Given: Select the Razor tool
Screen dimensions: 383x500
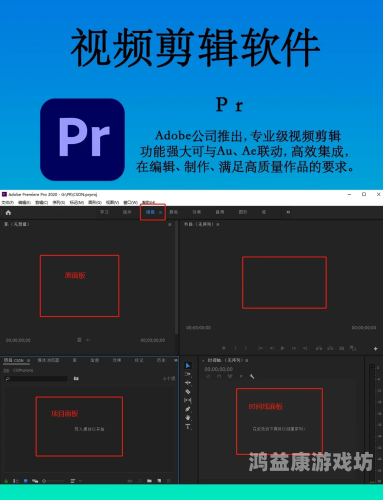Looking at the screenshot, I should 188,392.
